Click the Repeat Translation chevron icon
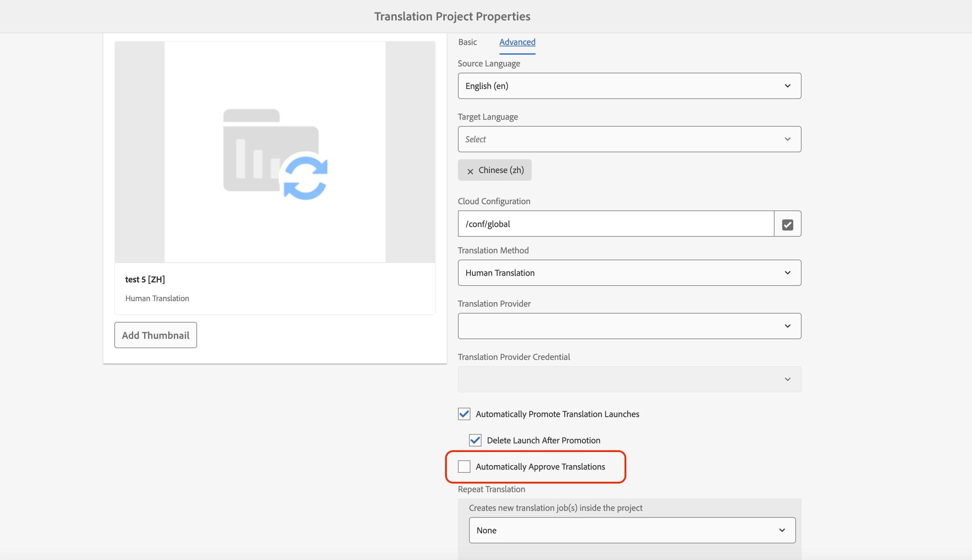The height and width of the screenshot is (560, 972). click(x=782, y=530)
